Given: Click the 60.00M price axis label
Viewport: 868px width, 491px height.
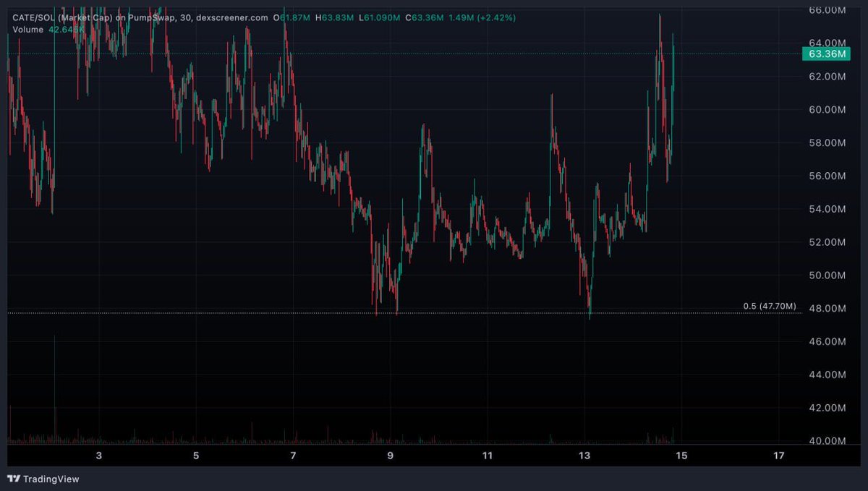Looking at the screenshot, I should click(827, 110).
